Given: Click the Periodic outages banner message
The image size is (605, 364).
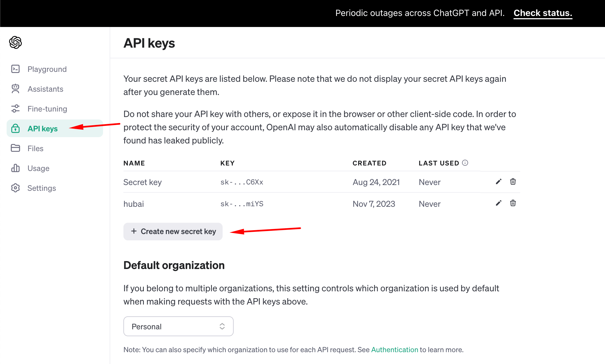Looking at the screenshot, I should coord(420,13).
